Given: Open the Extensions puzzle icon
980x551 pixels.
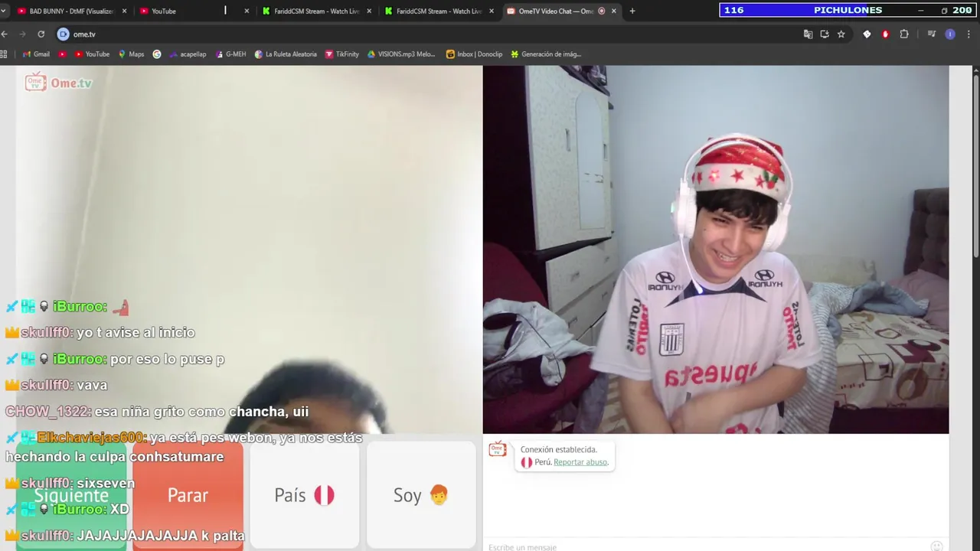Looking at the screenshot, I should 904,34.
